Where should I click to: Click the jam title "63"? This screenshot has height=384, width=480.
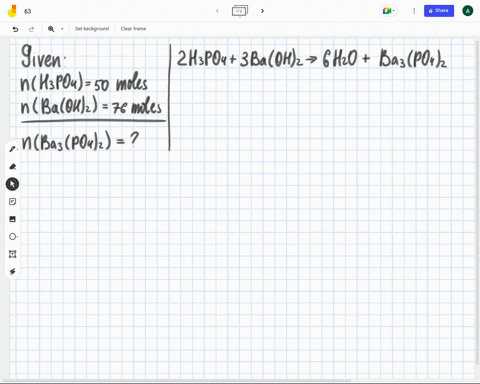(x=27, y=11)
